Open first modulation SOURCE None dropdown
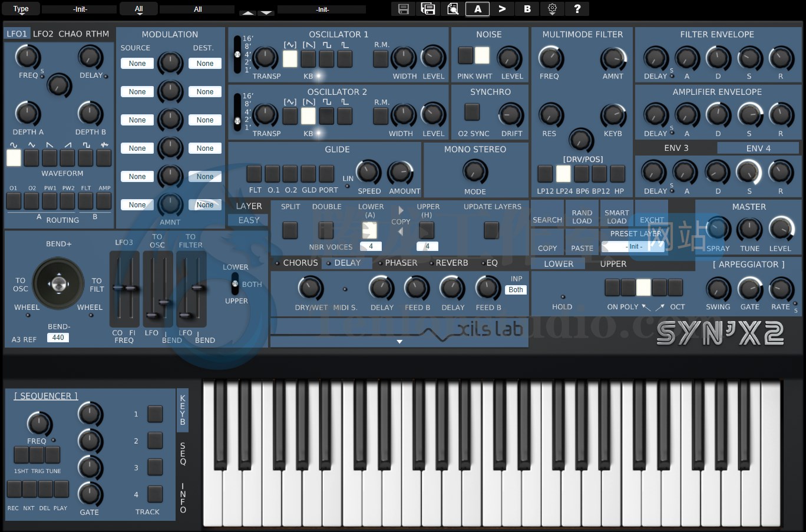The width and height of the screenshot is (806, 532). 137,64
